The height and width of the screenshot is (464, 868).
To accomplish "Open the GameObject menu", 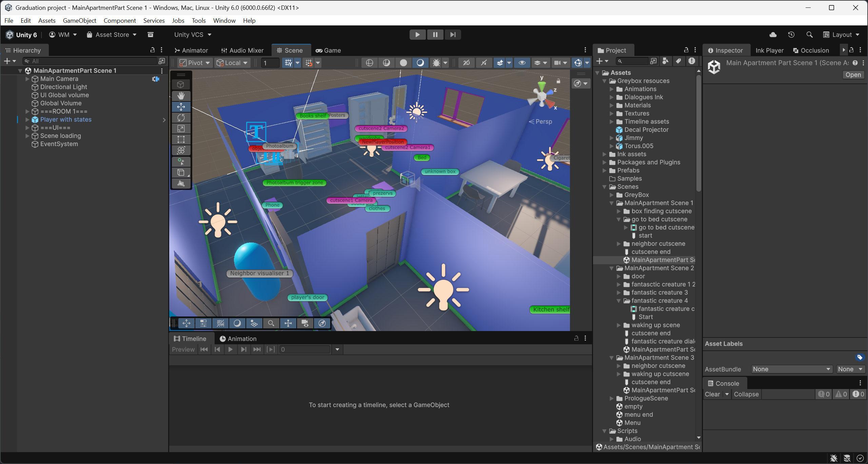I will pyautogui.click(x=80, y=20).
